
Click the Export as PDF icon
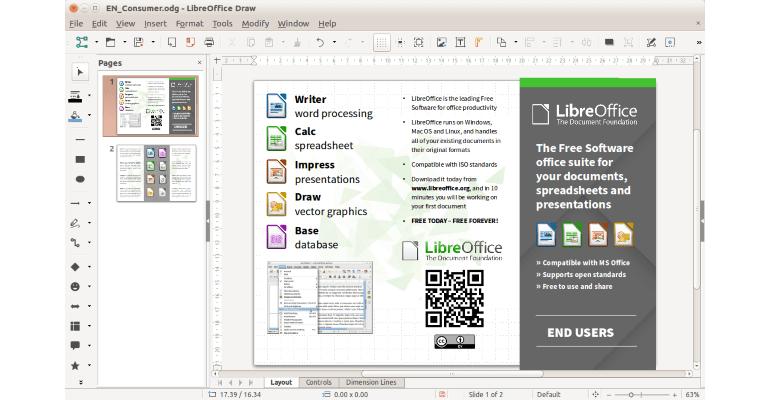coord(190,42)
